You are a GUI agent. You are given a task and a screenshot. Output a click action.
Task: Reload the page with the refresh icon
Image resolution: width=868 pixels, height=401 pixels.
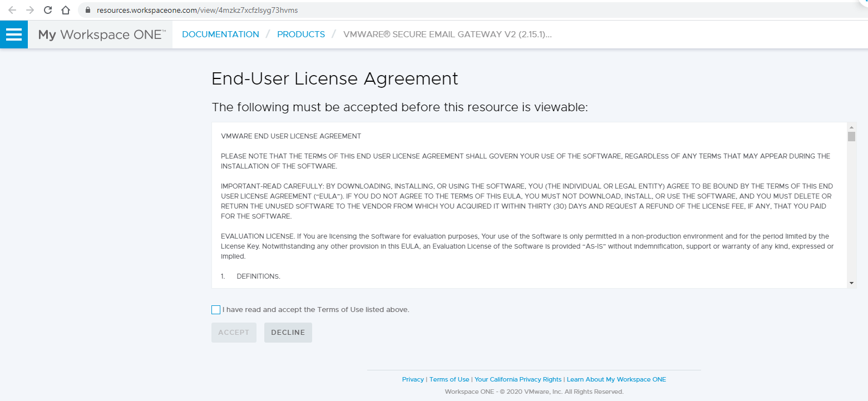[x=48, y=10]
